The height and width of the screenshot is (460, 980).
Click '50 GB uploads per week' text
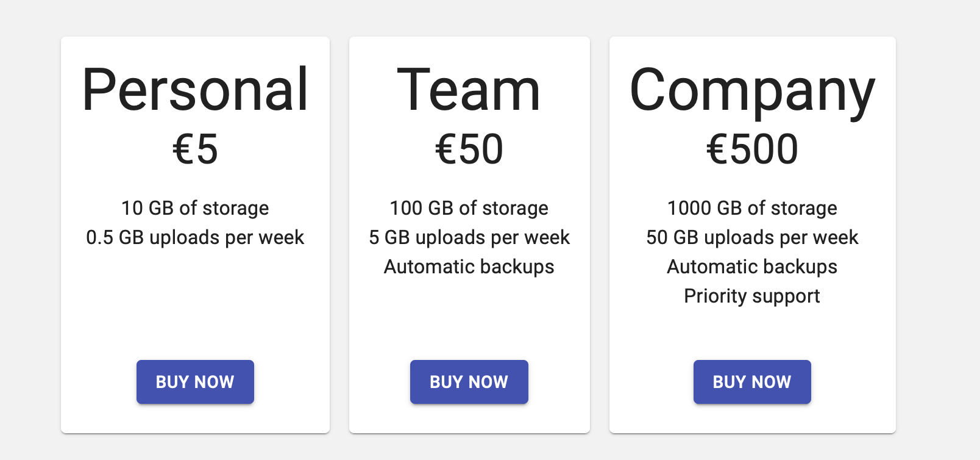(x=752, y=237)
